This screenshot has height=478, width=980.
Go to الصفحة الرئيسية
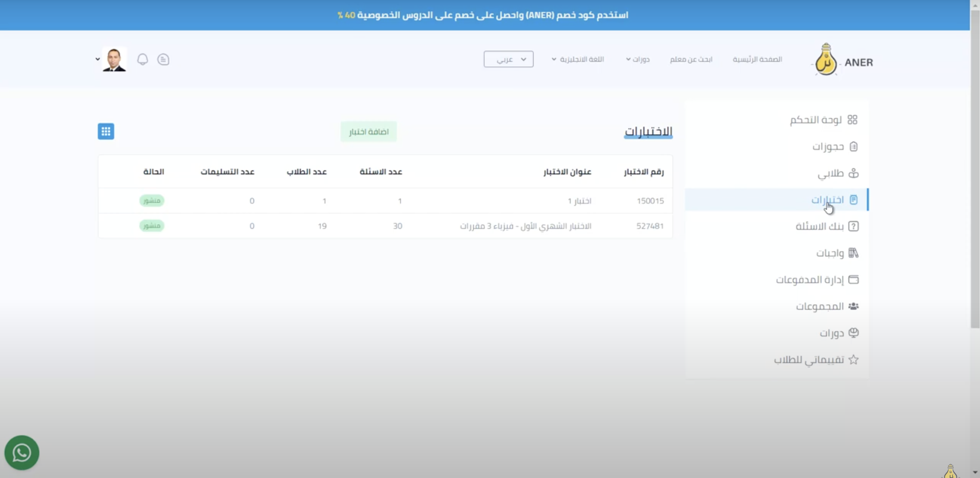pyautogui.click(x=758, y=59)
